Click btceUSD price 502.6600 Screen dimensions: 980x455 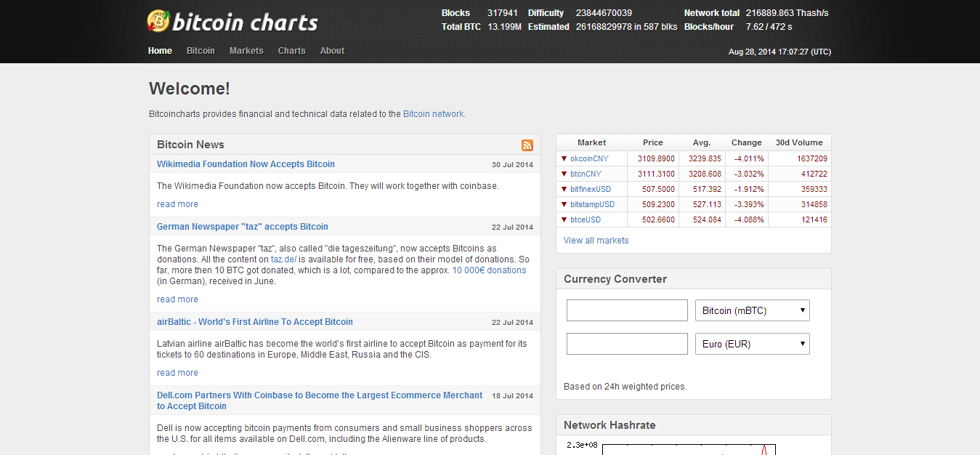658,220
